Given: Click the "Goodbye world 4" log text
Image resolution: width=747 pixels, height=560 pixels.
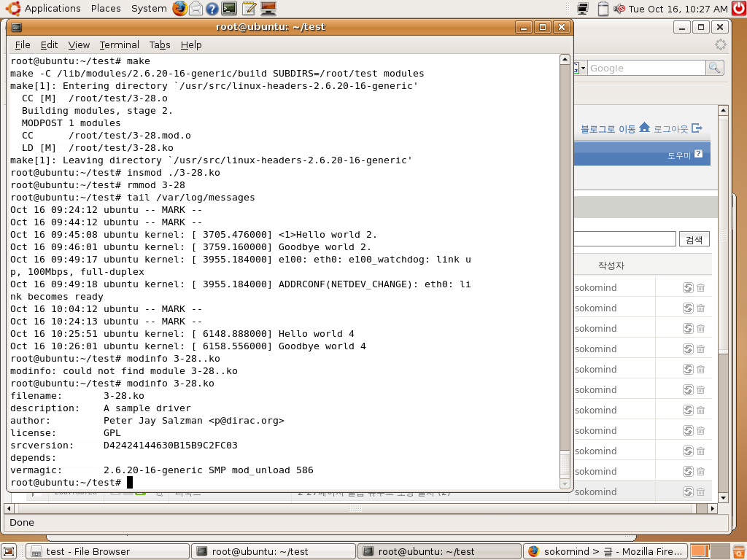Looking at the screenshot, I should (322, 346).
